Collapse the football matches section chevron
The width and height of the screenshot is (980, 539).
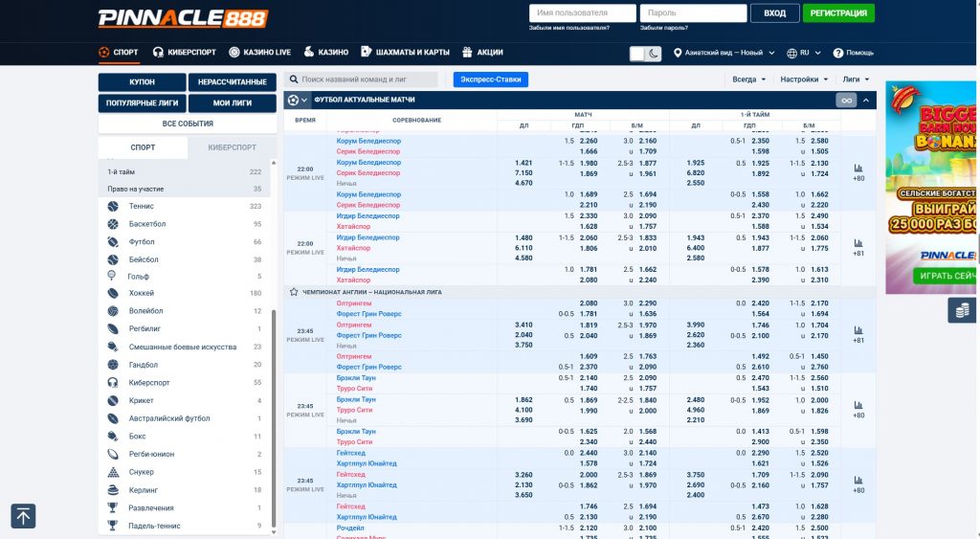[x=867, y=100]
